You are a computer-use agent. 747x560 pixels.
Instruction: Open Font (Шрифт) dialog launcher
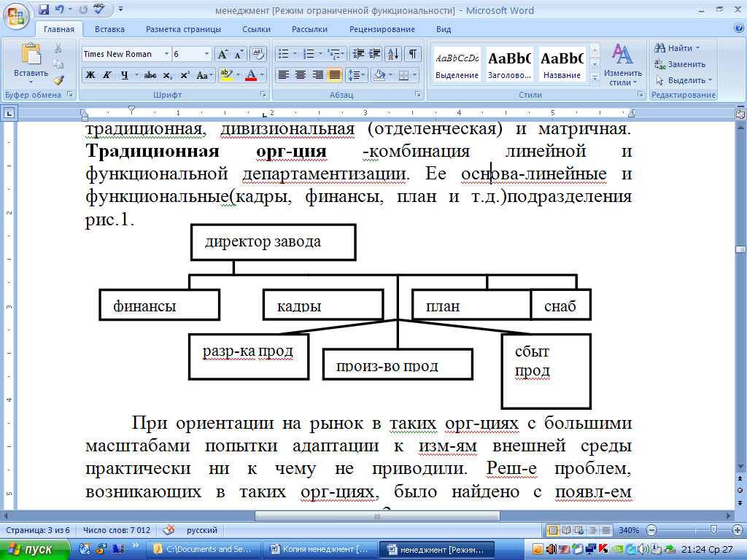[263, 95]
